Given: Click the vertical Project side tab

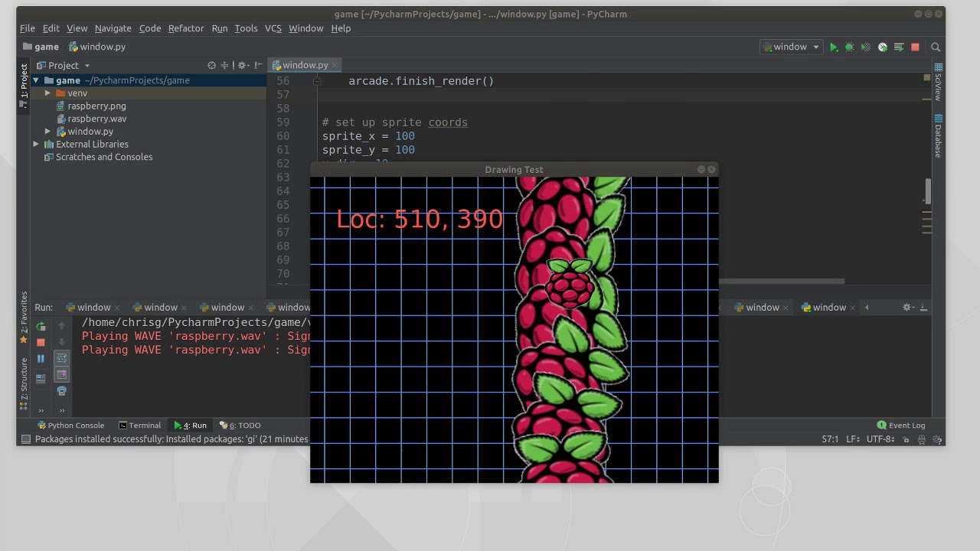Looking at the screenshot, I should click(x=24, y=86).
